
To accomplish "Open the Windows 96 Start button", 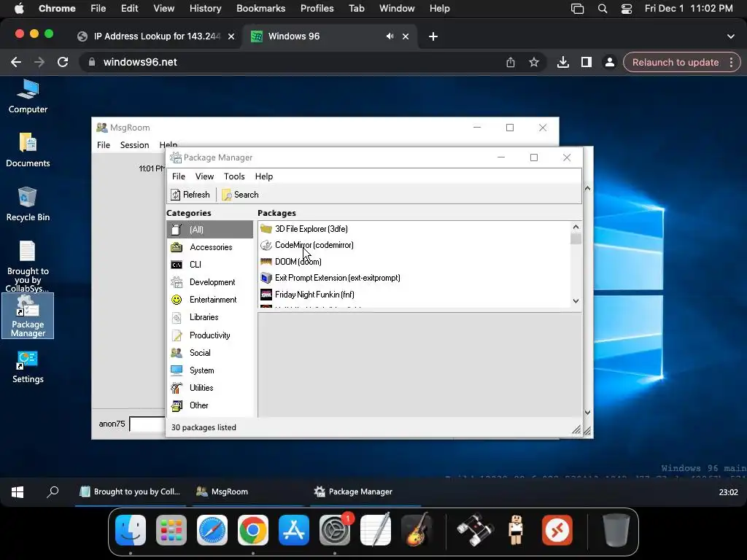I will click(x=18, y=492).
